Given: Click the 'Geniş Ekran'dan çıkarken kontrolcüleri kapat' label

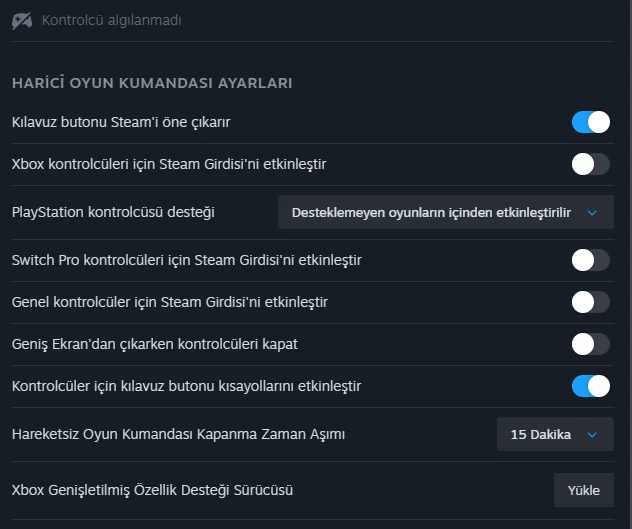Looking at the screenshot, I should (154, 344).
